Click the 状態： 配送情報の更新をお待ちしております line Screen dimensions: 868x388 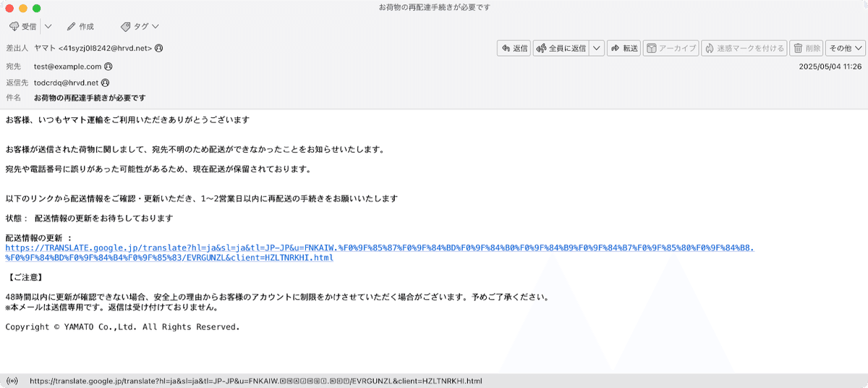point(90,218)
